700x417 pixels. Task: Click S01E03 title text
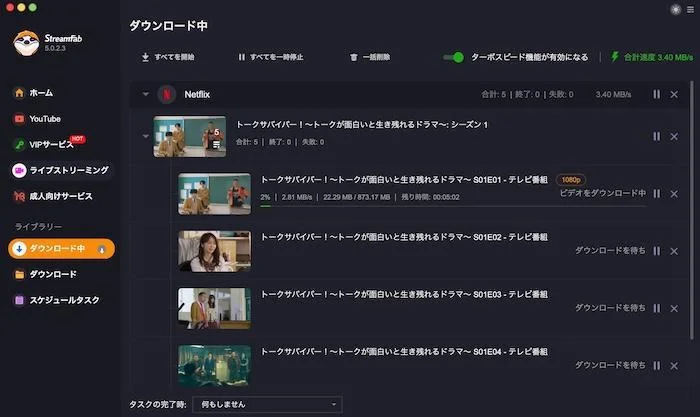[404, 294]
